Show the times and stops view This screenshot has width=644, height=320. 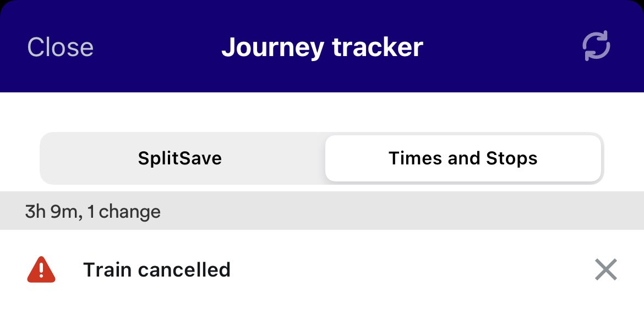(463, 158)
